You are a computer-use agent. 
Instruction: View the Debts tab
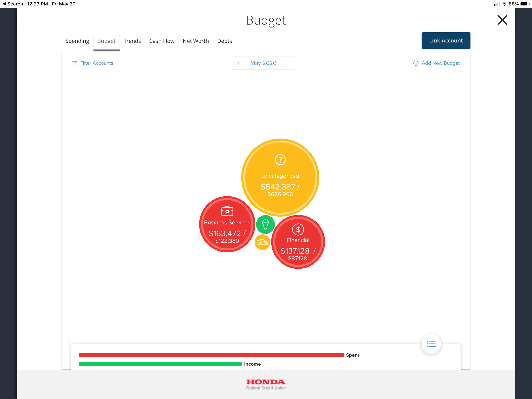point(224,41)
